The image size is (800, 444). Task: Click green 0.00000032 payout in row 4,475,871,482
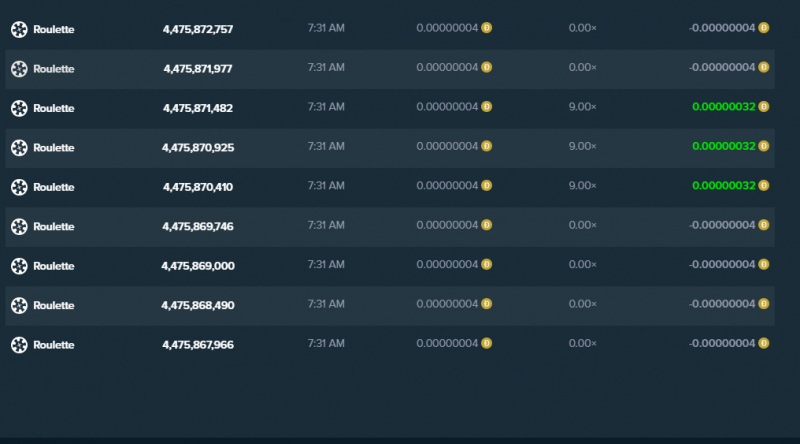pyautogui.click(x=723, y=107)
